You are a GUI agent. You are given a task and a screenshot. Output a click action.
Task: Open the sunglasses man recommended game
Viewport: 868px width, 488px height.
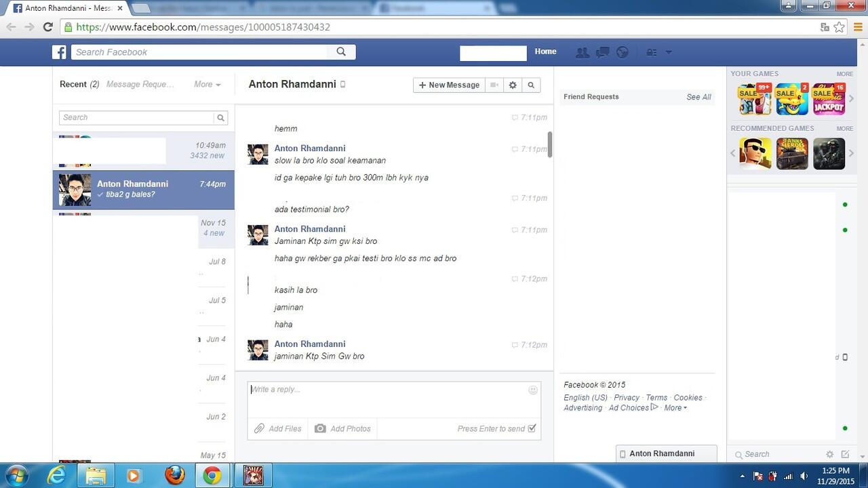point(755,154)
